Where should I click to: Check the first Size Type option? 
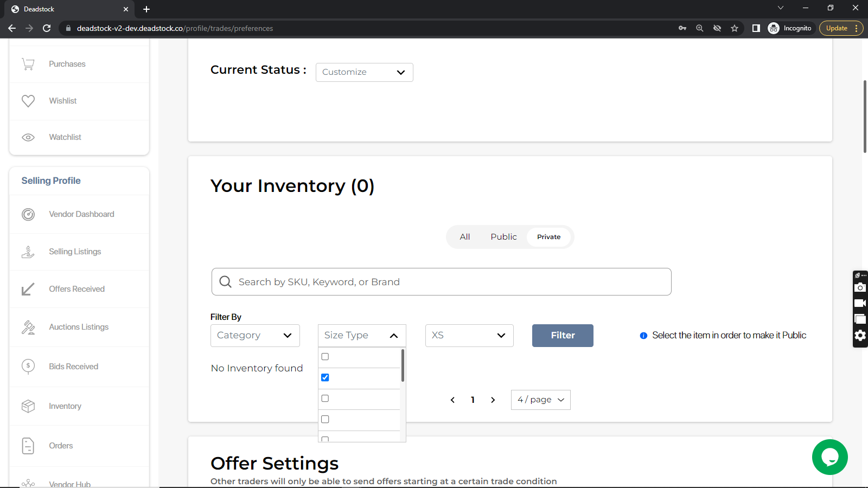point(325,356)
